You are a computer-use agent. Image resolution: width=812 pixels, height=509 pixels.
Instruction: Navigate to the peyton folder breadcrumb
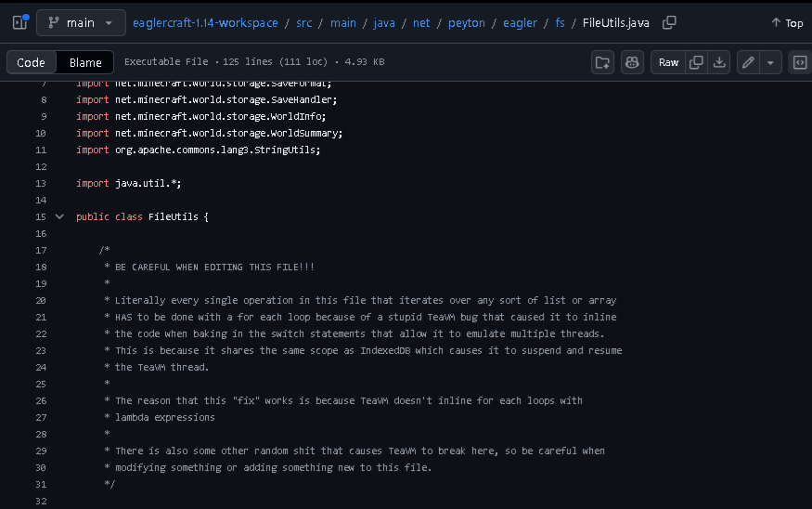(467, 23)
